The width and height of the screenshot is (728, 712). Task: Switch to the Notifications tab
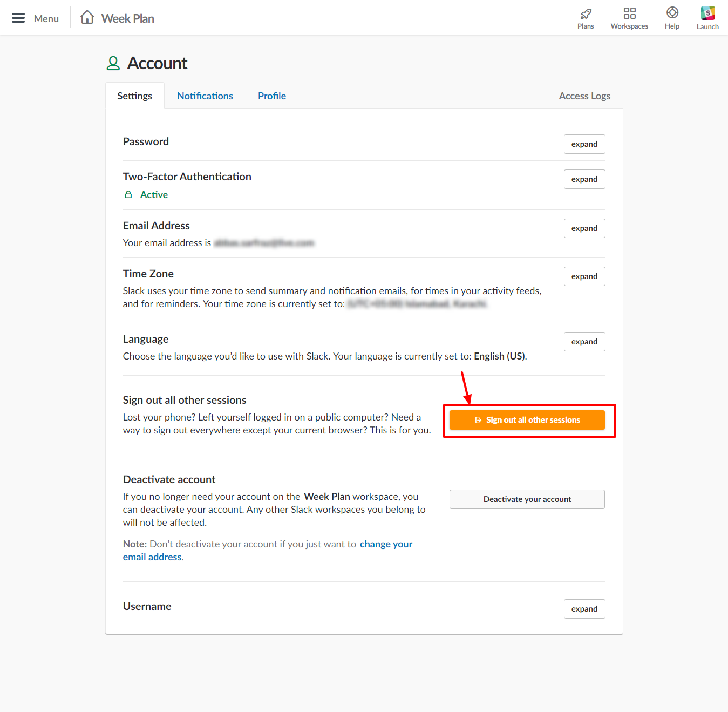[205, 96]
